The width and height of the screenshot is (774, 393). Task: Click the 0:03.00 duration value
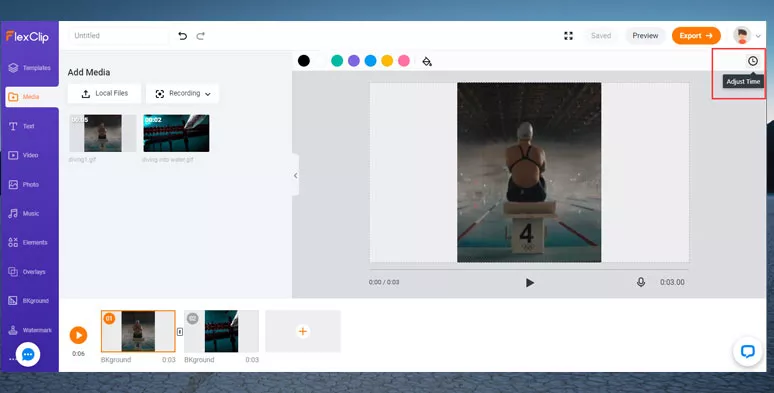pyautogui.click(x=672, y=282)
